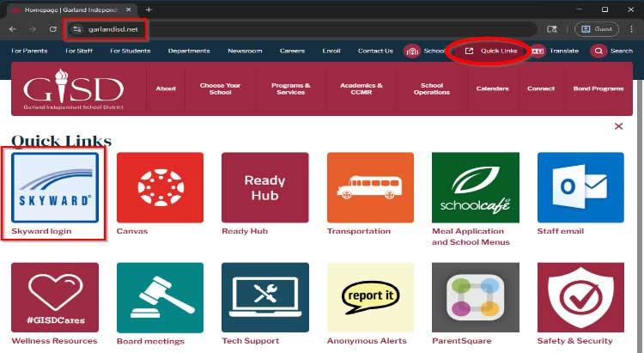This screenshot has height=353, width=644.
Task: Open the Contact Us page
Action: [x=375, y=51]
